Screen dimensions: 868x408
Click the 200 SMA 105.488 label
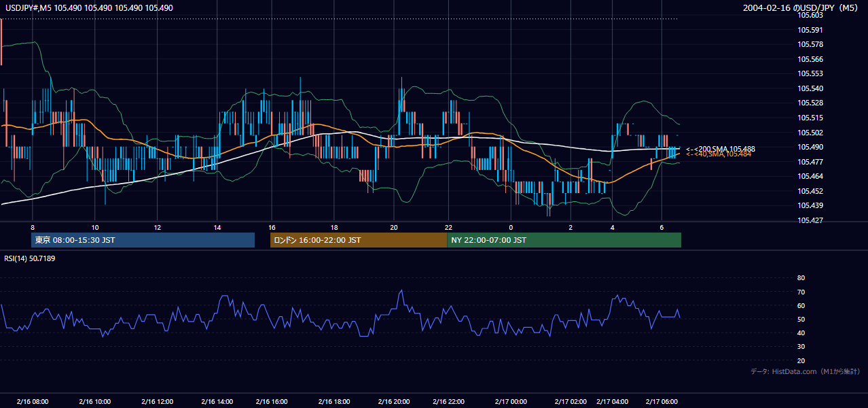point(721,148)
